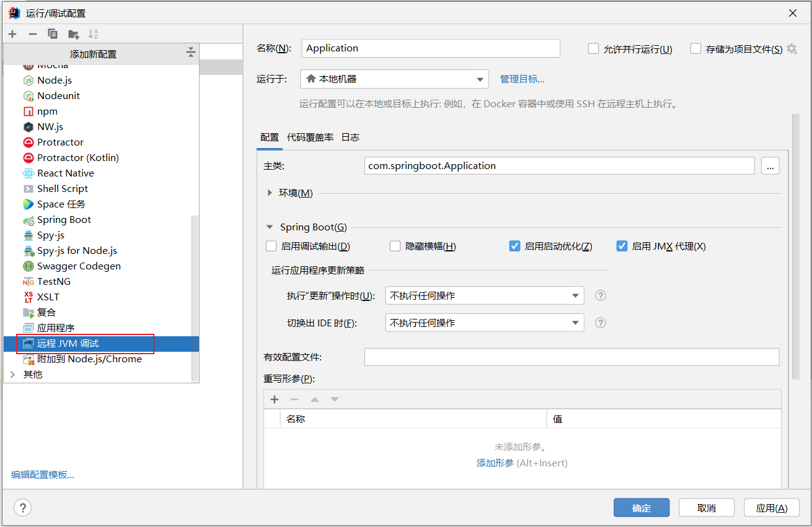Switch to the 代码覆盖率 tab
The height and width of the screenshot is (527, 812).
(x=310, y=137)
